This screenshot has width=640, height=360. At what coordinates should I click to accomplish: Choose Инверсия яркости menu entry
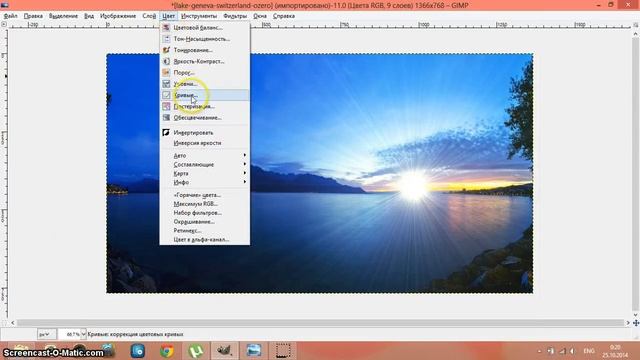click(x=204, y=143)
